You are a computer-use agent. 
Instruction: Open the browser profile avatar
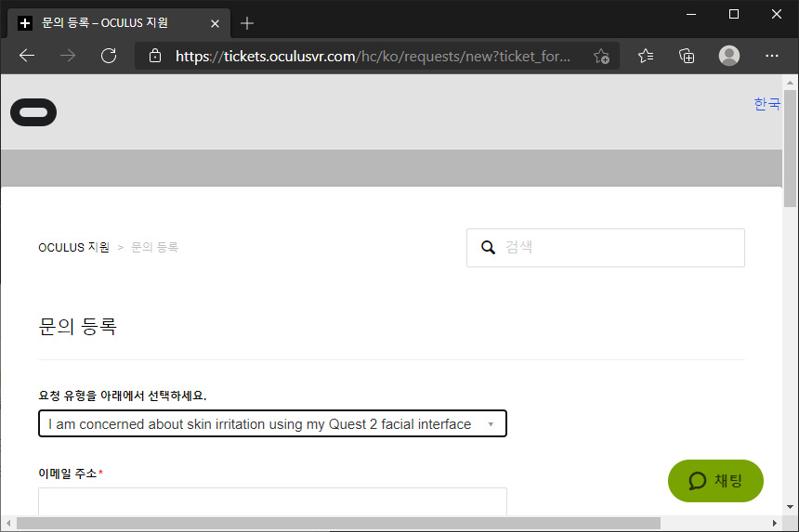[x=729, y=56]
